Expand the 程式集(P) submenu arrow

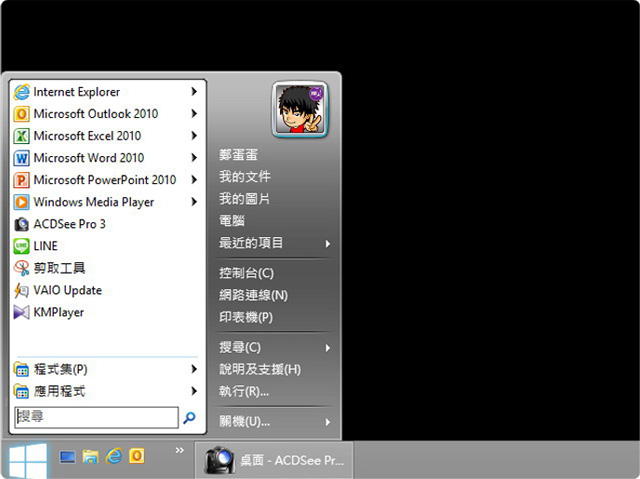(x=194, y=369)
